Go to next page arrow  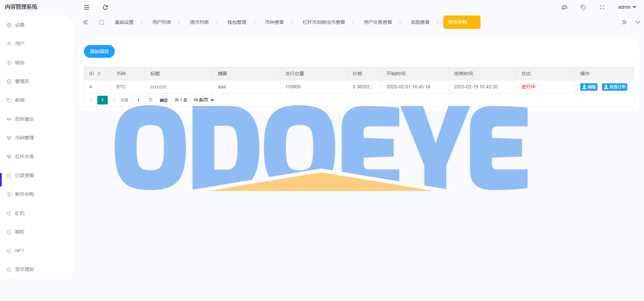point(114,100)
